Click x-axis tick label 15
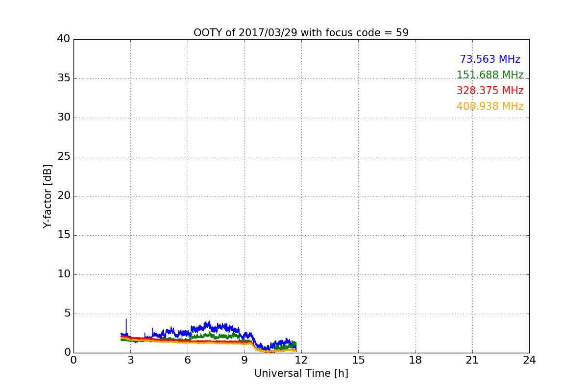The image size is (588, 392). click(358, 360)
